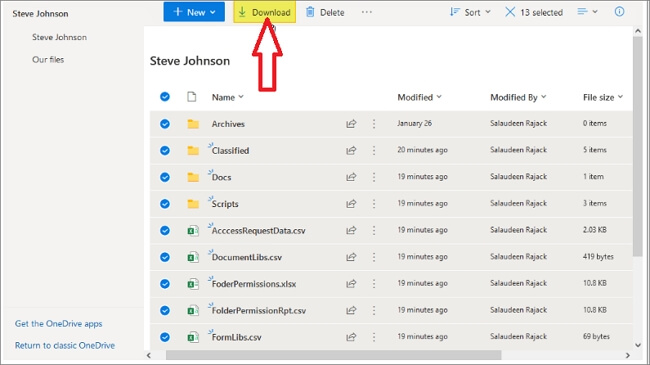Click the scroll left arrow
This screenshot has width=650, height=365.
tap(149, 355)
